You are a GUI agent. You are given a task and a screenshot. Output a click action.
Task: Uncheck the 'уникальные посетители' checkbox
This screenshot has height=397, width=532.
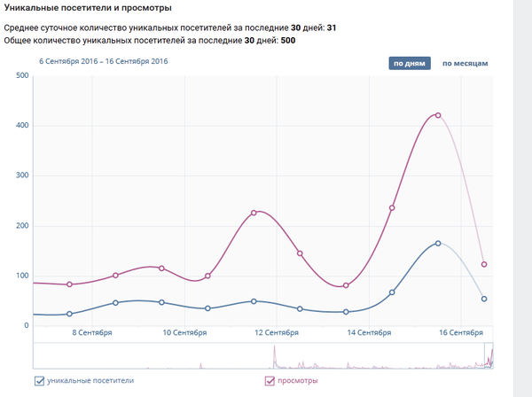39,381
